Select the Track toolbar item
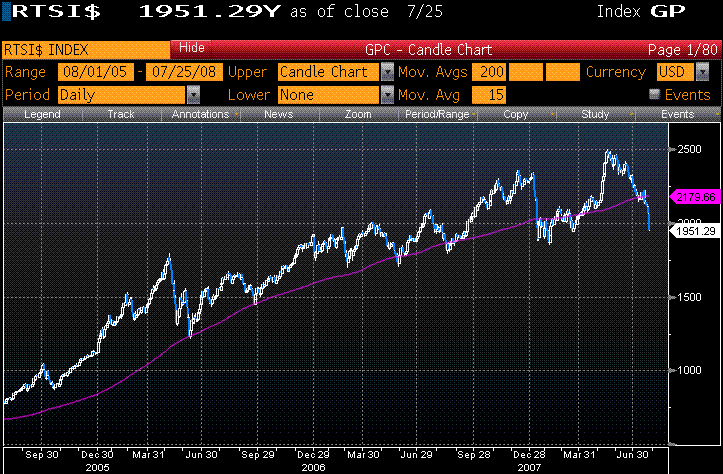The image size is (723, 474). pos(121,115)
